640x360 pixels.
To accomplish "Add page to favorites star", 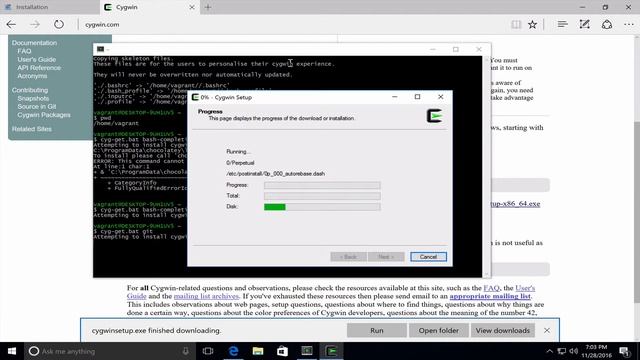I will click(x=532, y=24).
